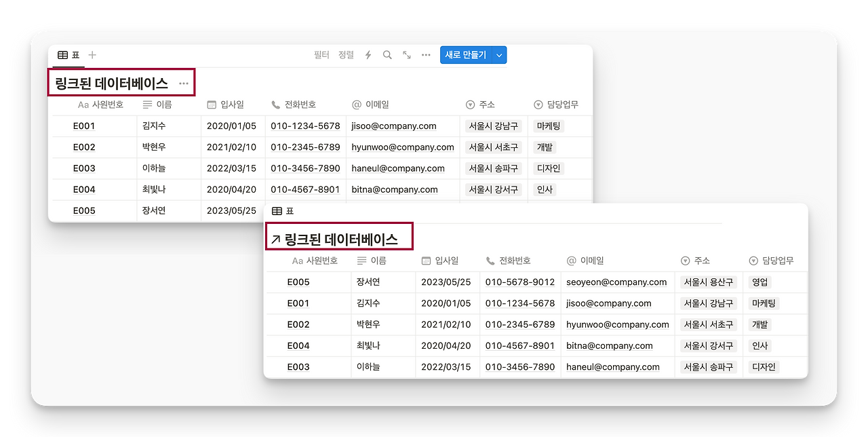Click the expand full-page arrows icon
The height and width of the screenshot is (437, 868).
click(x=407, y=55)
